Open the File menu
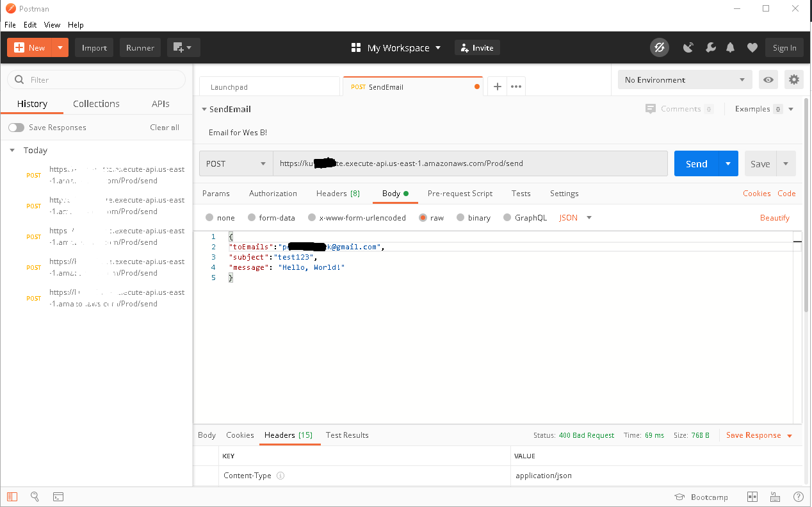The height and width of the screenshot is (507, 812). (10, 25)
